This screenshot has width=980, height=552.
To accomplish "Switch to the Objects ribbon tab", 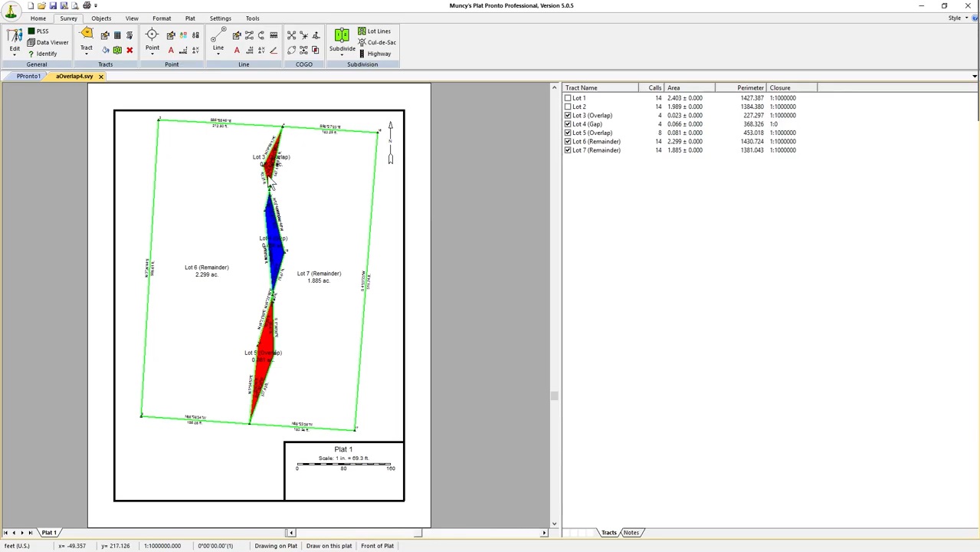I will point(101,18).
